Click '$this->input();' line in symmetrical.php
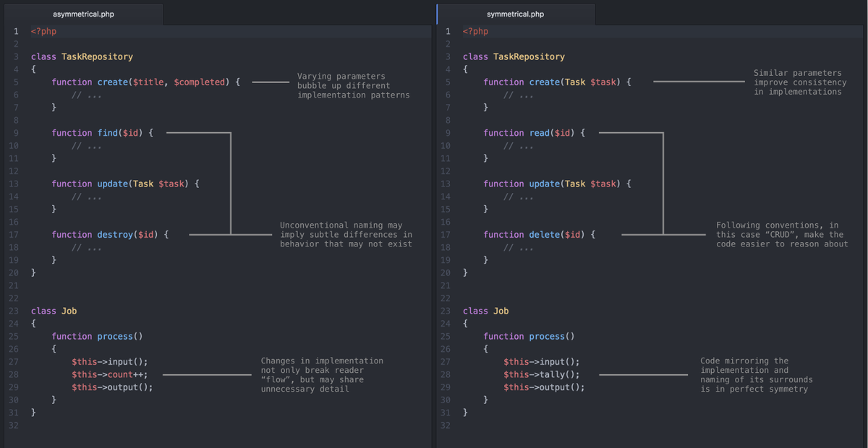The image size is (868, 448). tap(542, 362)
